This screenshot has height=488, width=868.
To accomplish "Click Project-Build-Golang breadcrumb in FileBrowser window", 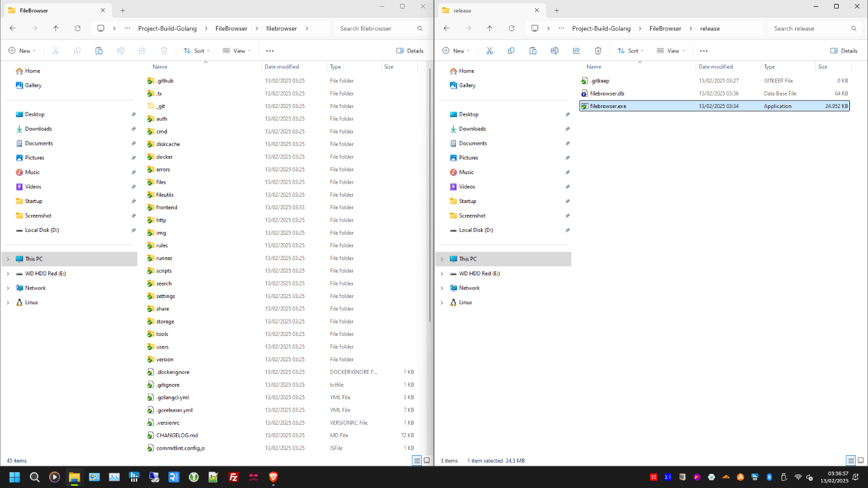I will tap(167, 28).
